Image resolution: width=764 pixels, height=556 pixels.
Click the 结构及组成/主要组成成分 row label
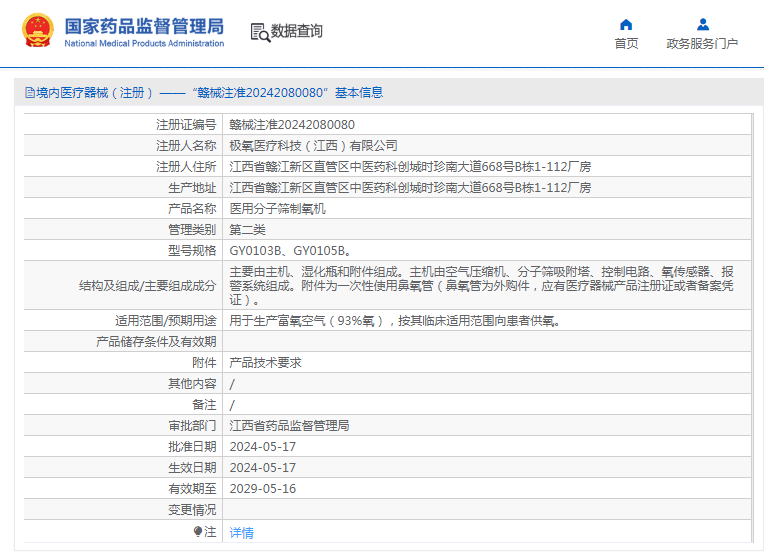point(148,286)
